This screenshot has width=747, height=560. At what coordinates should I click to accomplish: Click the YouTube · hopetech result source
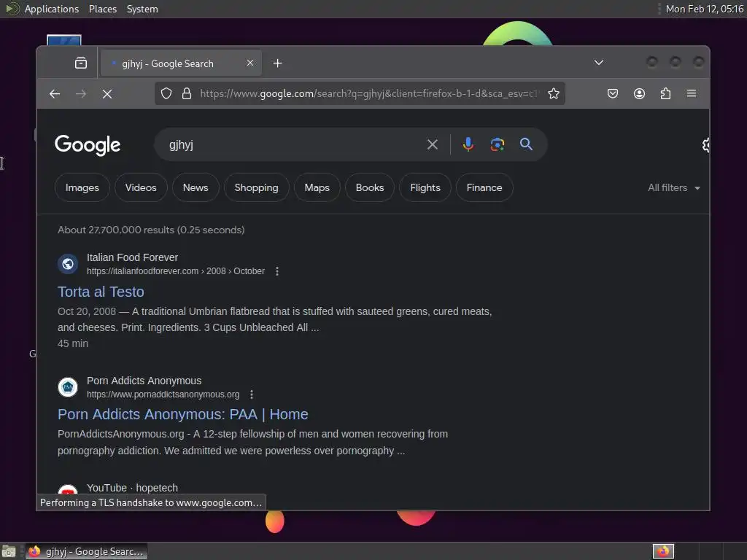point(133,488)
